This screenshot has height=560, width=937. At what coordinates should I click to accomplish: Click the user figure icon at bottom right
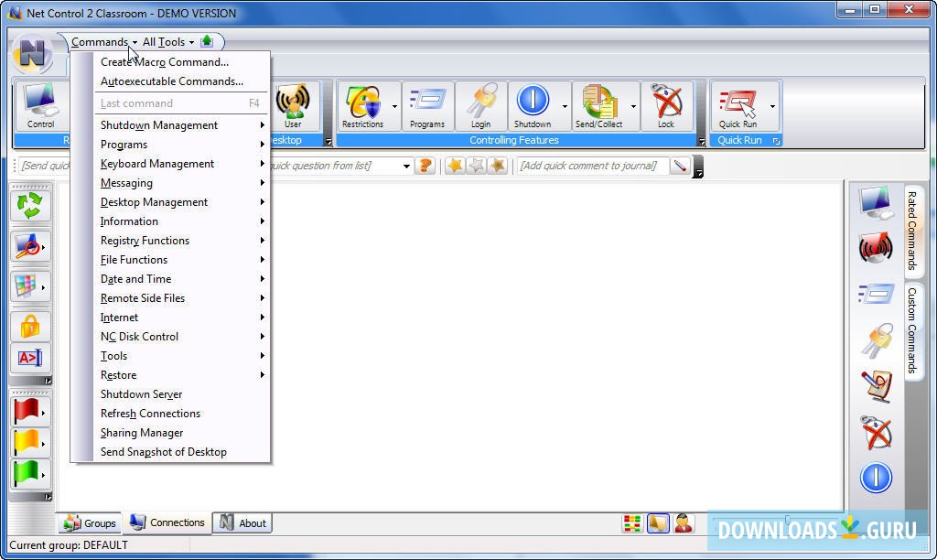click(x=683, y=523)
